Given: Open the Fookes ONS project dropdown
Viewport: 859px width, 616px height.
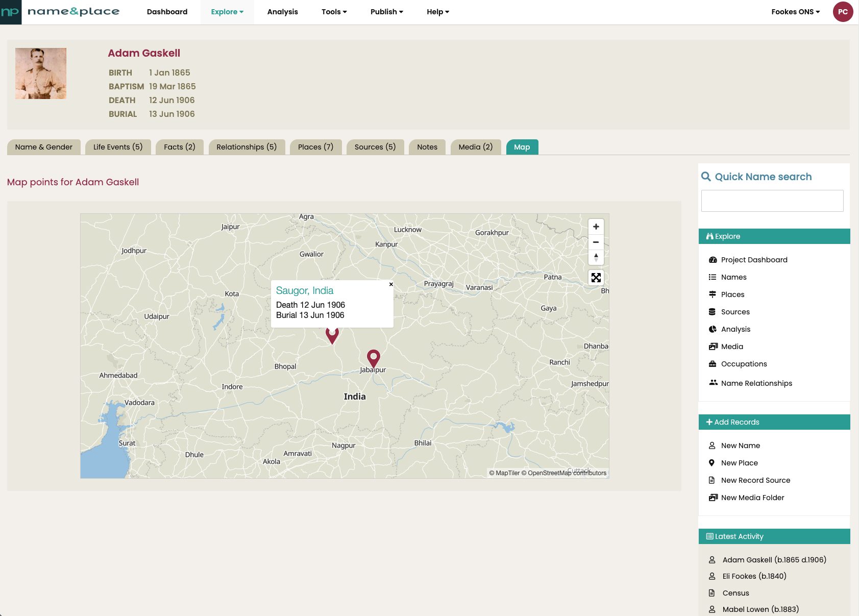Looking at the screenshot, I should [x=796, y=12].
